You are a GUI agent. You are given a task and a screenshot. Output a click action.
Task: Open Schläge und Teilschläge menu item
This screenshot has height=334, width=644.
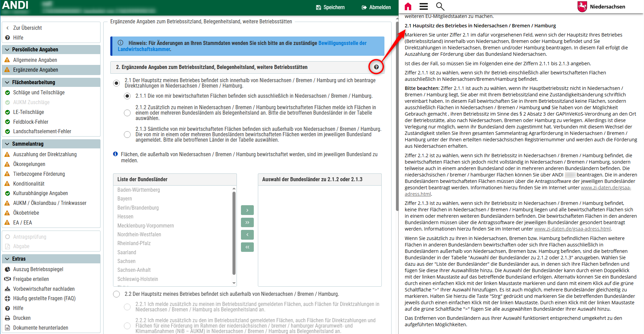coord(39,93)
